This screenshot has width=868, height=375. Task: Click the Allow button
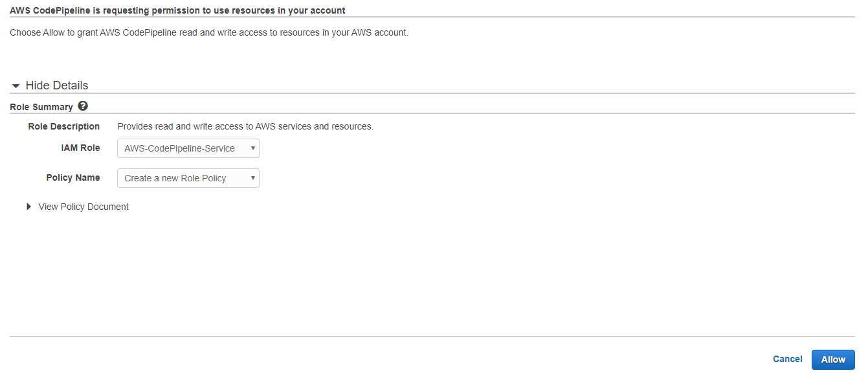(x=833, y=359)
